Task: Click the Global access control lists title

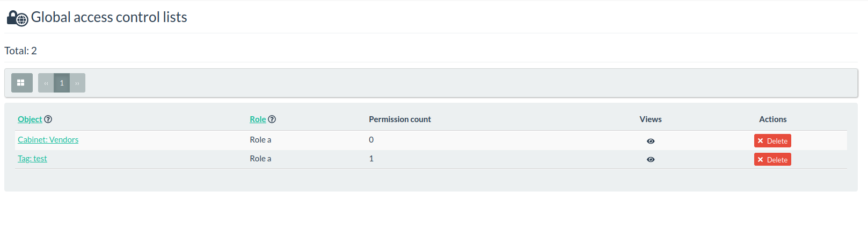Action: point(109,17)
